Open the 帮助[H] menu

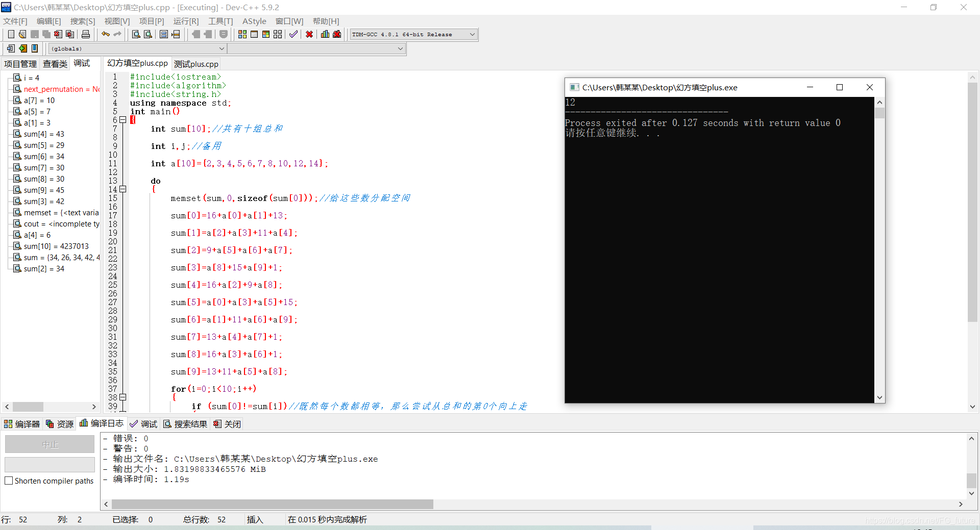tap(326, 21)
